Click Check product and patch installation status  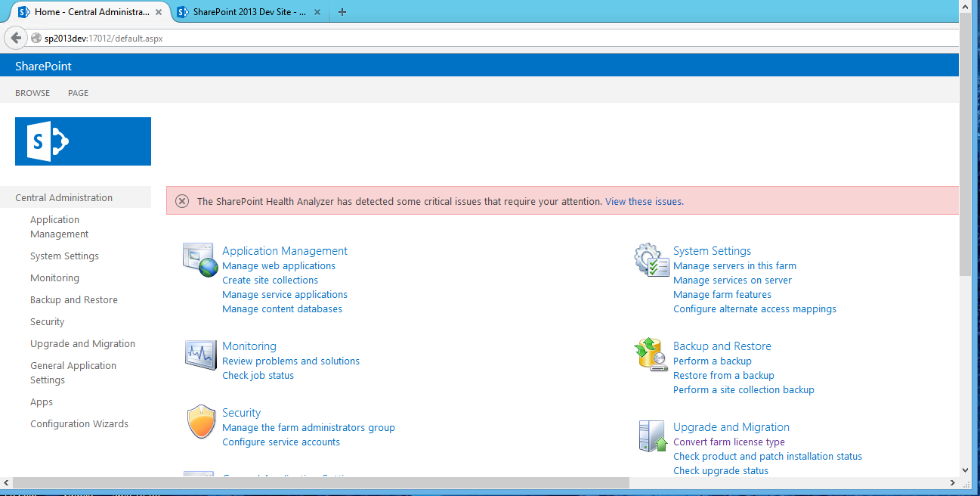tap(768, 457)
